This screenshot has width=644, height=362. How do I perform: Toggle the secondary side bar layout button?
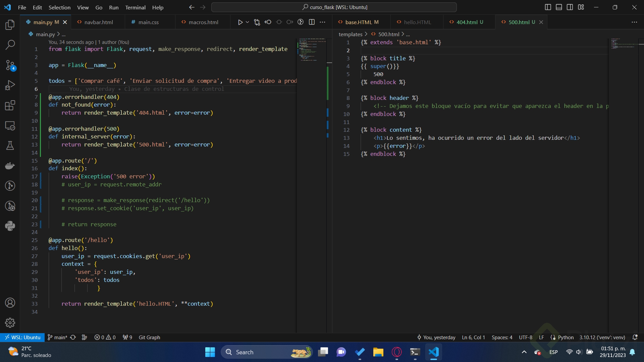(x=570, y=7)
